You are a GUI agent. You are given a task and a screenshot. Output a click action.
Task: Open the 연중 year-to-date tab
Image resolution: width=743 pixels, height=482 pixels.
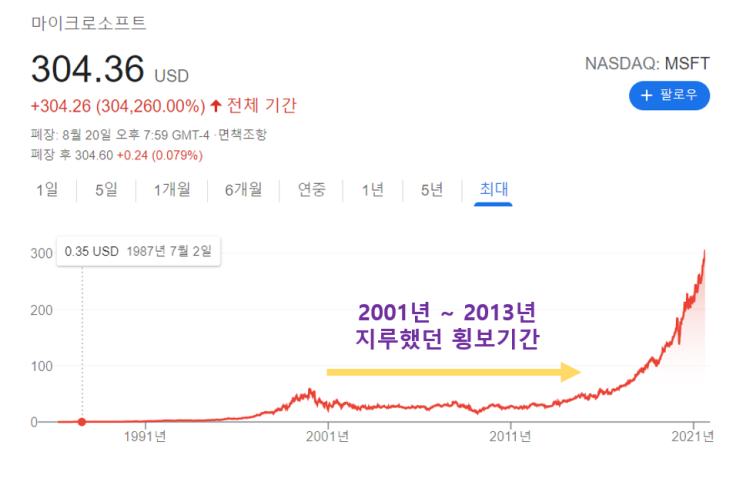pyautogui.click(x=311, y=190)
